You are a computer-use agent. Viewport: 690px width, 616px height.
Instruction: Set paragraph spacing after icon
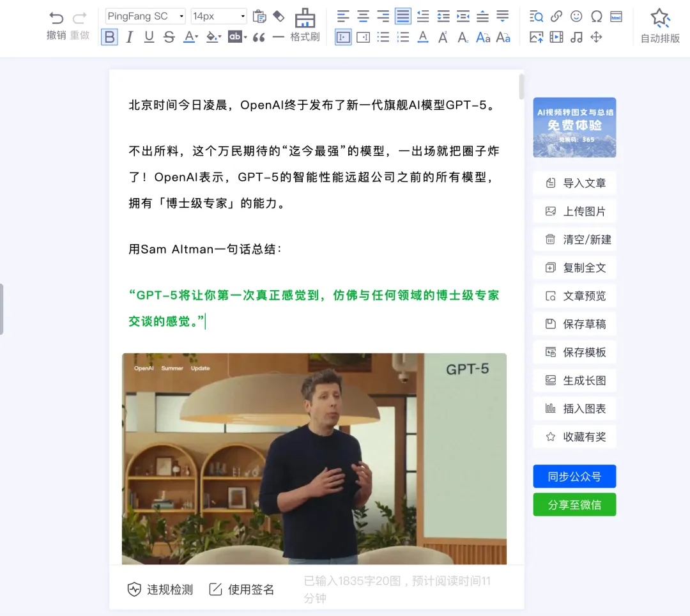[x=503, y=16]
